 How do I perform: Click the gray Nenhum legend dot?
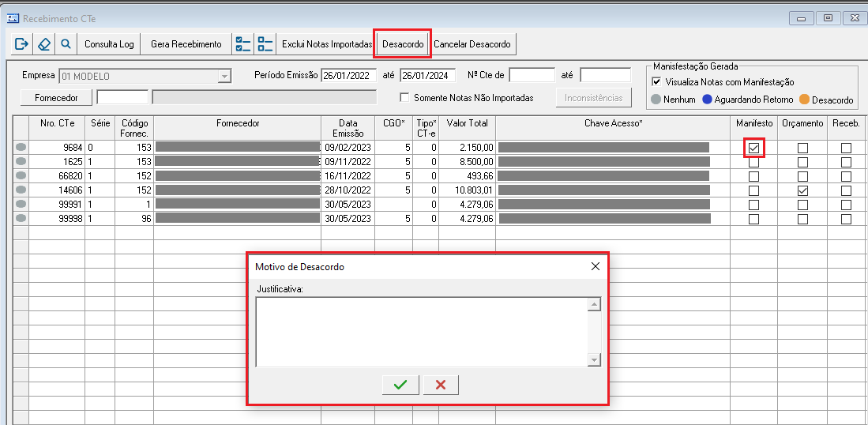pos(656,100)
